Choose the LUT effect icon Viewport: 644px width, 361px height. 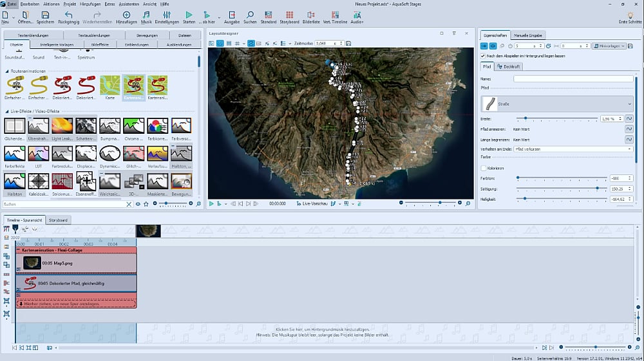[x=38, y=154]
